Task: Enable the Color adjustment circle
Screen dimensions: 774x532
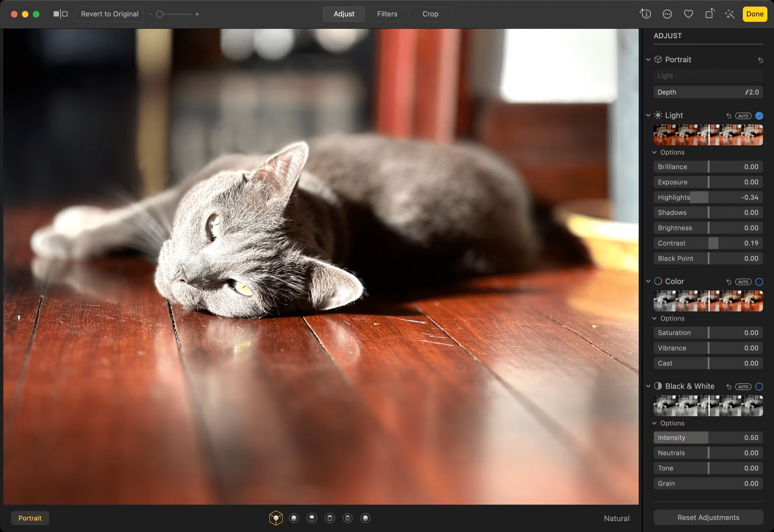Action: click(759, 282)
